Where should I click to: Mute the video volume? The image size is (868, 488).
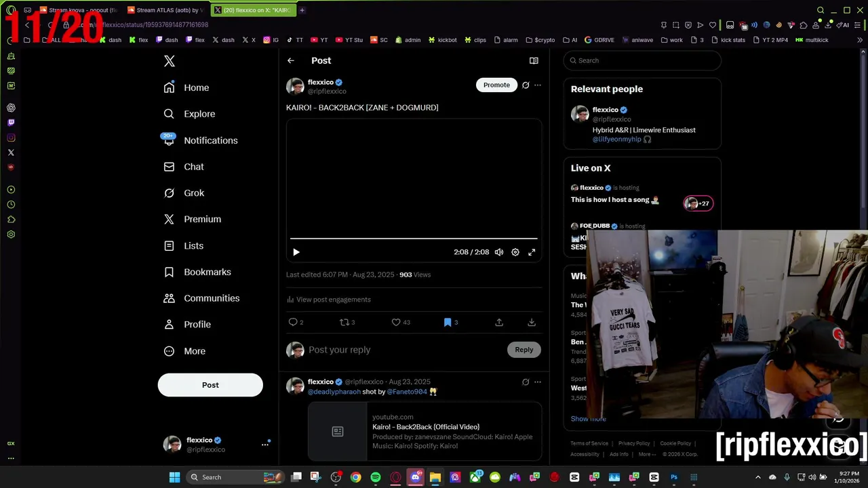coord(499,252)
